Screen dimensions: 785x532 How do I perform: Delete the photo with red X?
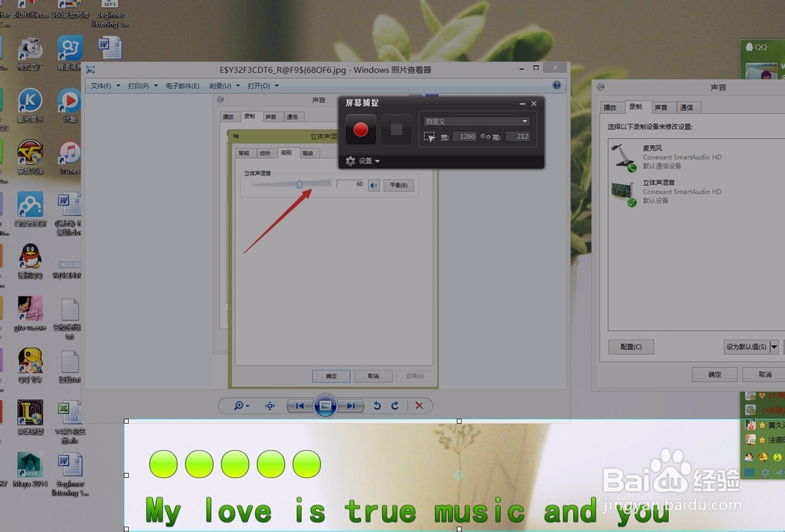[x=419, y=406]
